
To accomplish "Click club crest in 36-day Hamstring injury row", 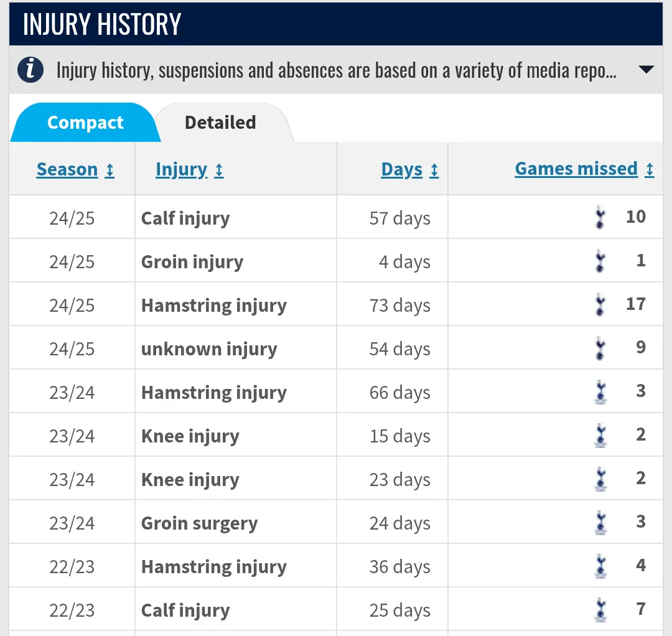I will point(600,566).
